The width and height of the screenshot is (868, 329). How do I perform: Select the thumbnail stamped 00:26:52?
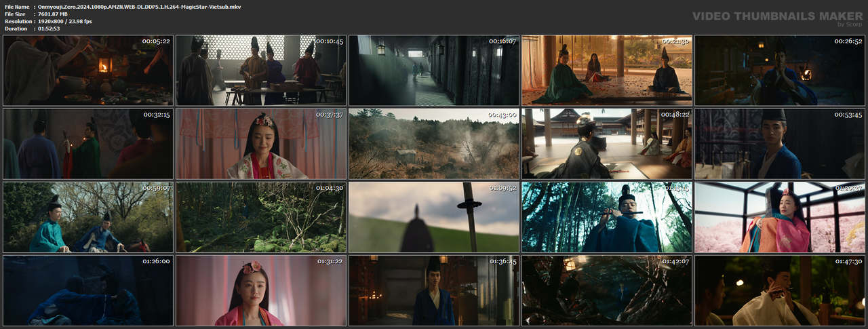click(780, 71)
